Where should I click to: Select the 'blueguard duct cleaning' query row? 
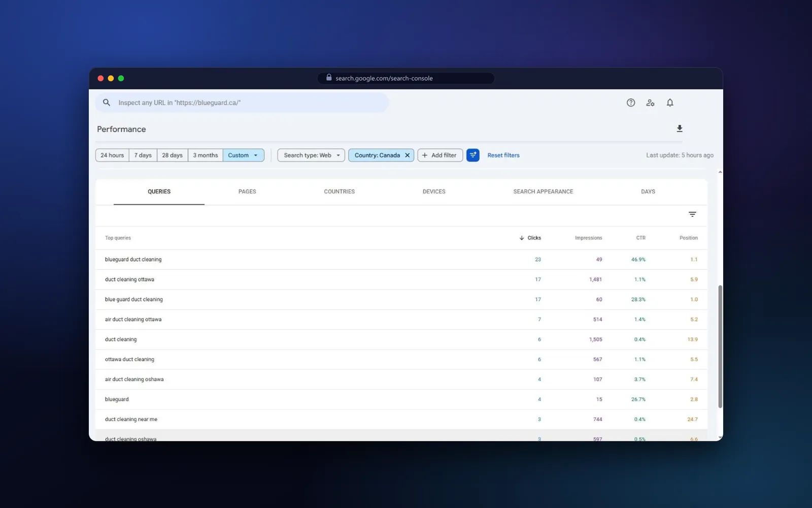(401, 260)
